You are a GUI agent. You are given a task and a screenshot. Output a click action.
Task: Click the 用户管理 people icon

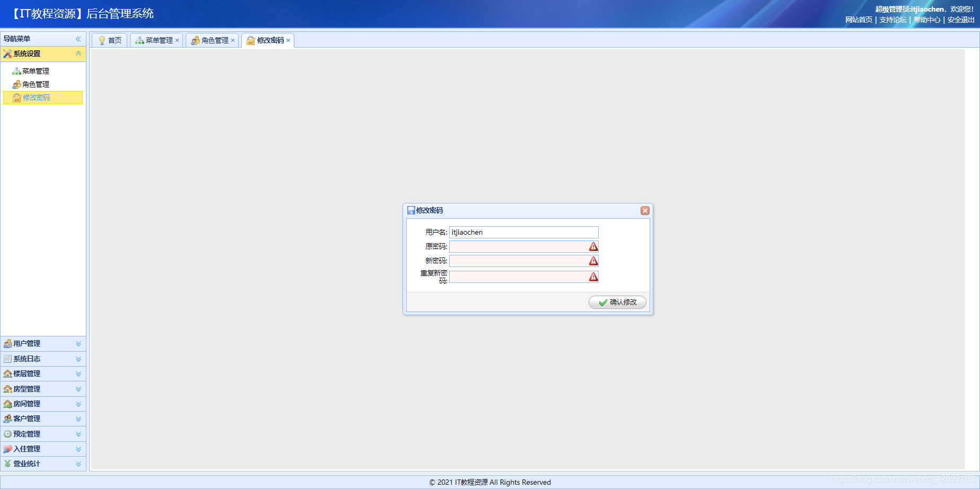click(7, 344)
